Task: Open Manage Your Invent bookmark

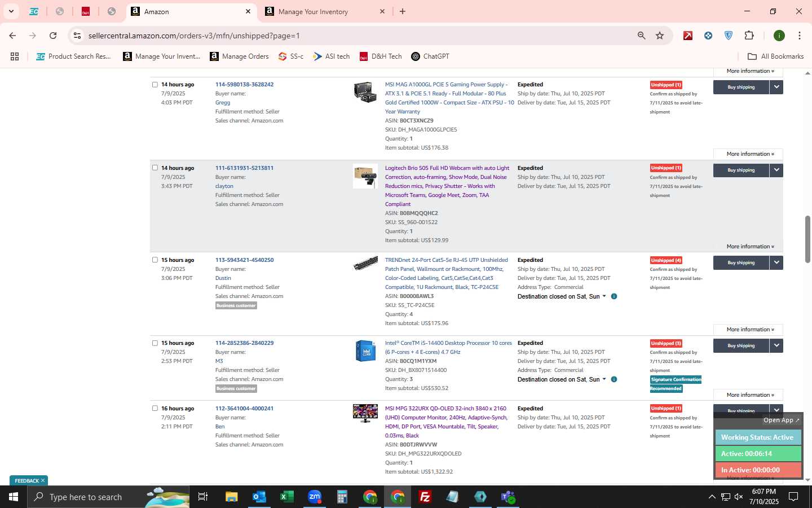Action: point(162,56)
